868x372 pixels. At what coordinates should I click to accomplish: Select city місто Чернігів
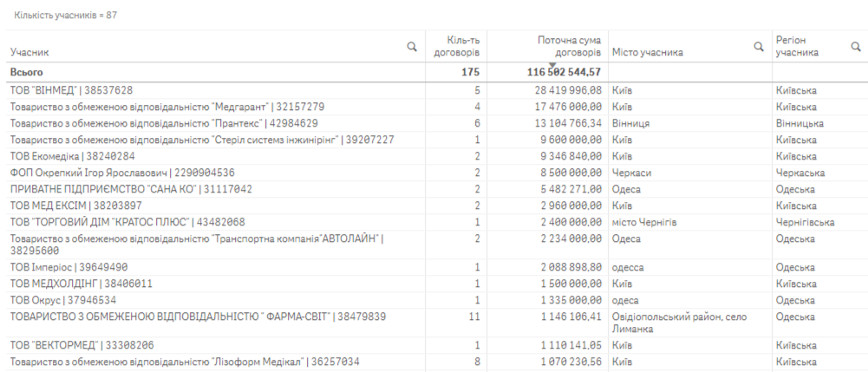643,223
